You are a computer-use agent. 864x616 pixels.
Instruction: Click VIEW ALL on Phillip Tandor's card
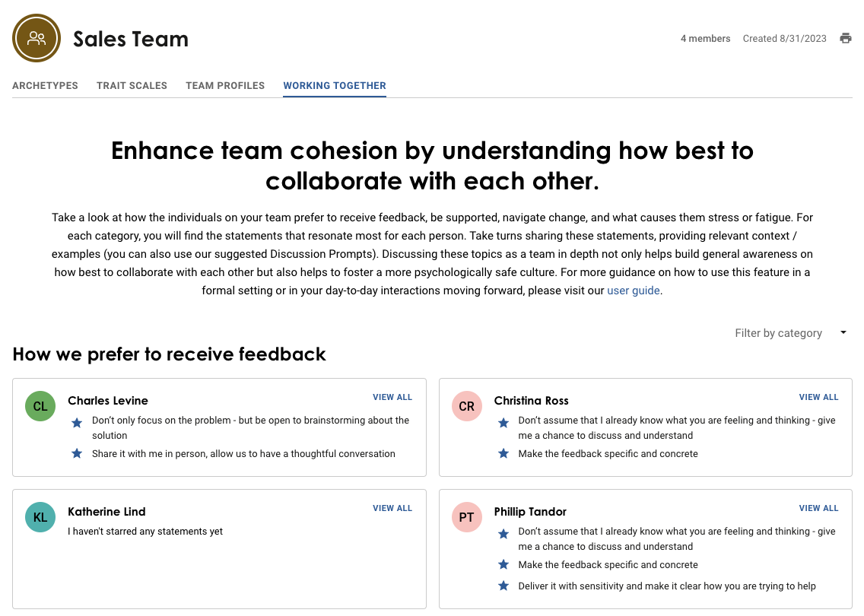(x=818, y=508)
